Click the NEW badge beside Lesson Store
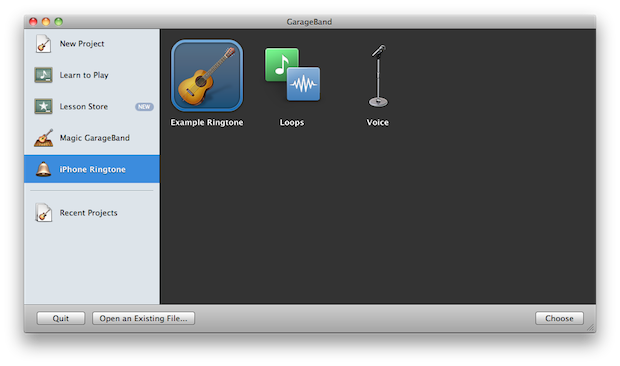 [144, 107]
